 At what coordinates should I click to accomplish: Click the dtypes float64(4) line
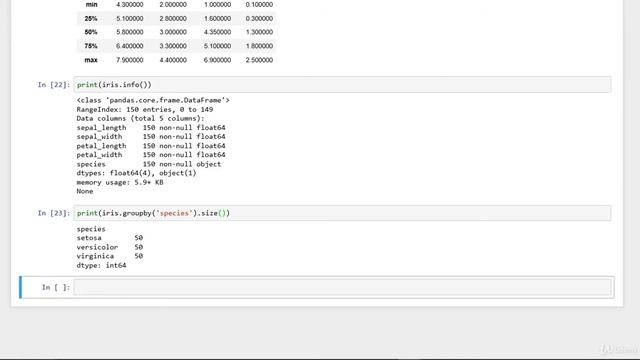[136, 173]
